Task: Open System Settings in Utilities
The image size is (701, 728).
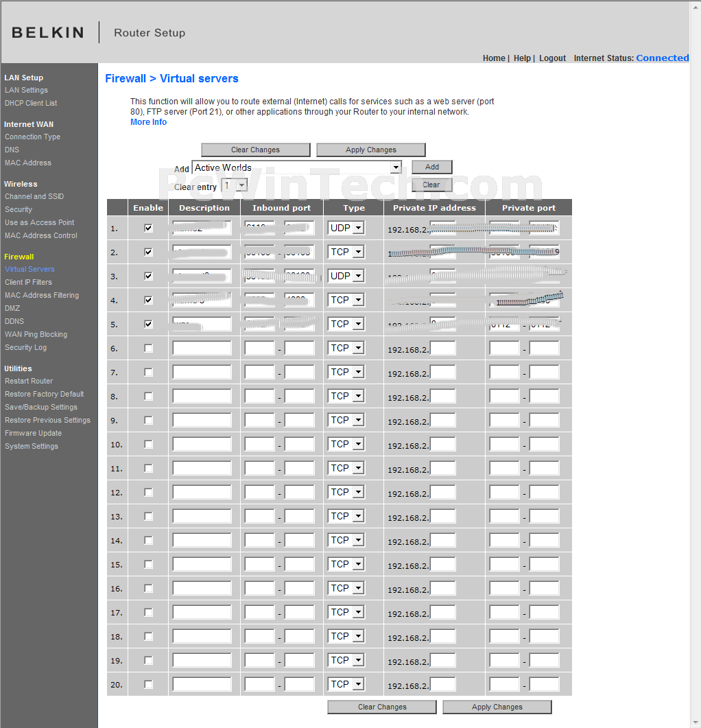Action: pyautogui.click(x=32, y=446)
